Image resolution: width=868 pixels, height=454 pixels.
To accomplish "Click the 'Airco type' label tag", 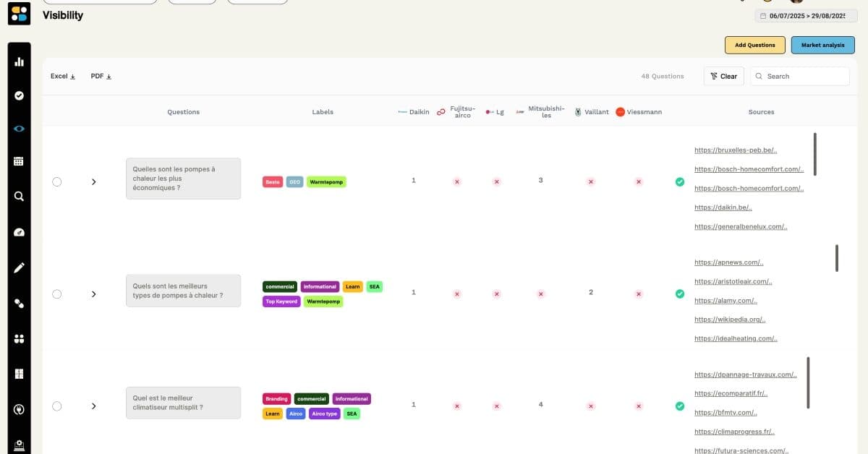I will pos(324,414).
